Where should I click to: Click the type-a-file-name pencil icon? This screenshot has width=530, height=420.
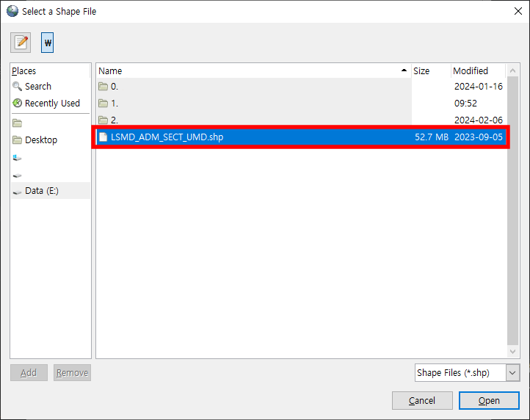tap(21, 43)
